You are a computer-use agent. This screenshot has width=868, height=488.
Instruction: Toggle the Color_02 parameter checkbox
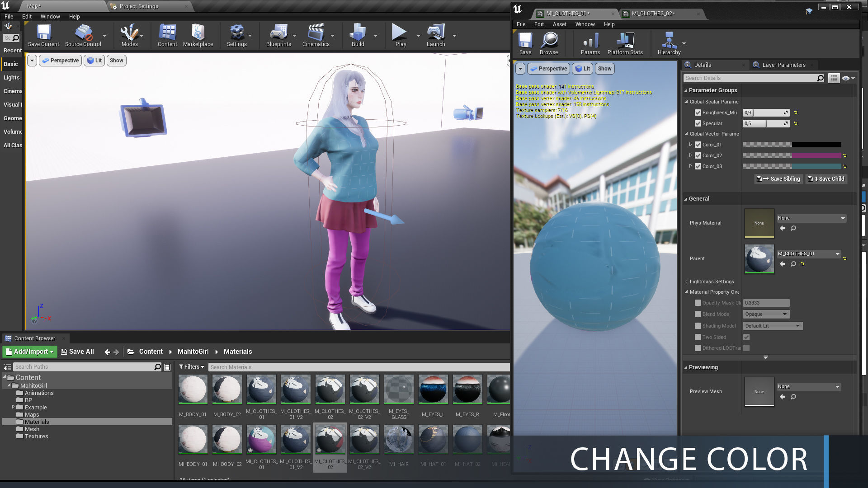coord(698,155)
